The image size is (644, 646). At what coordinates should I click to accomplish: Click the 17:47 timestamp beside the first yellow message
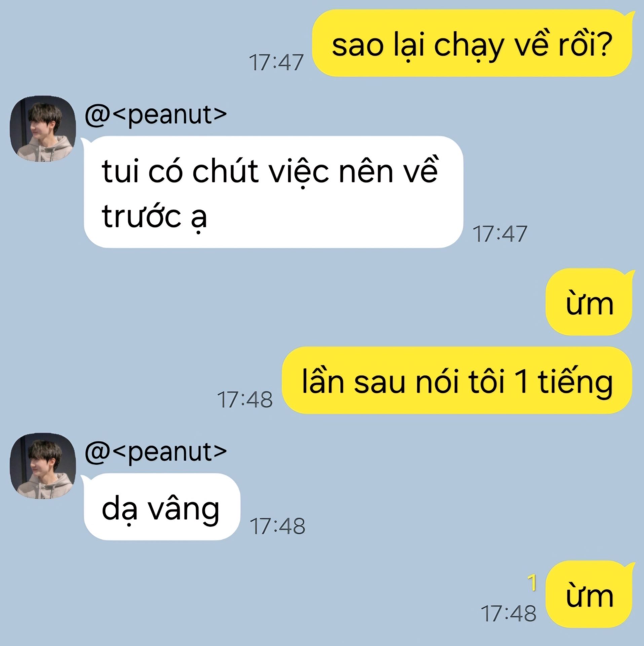pos(276,63)
